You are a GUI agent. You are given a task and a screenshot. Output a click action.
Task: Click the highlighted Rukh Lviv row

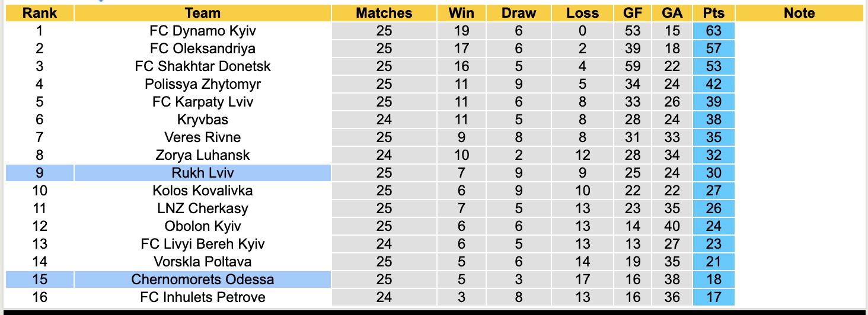pos(202,173)
